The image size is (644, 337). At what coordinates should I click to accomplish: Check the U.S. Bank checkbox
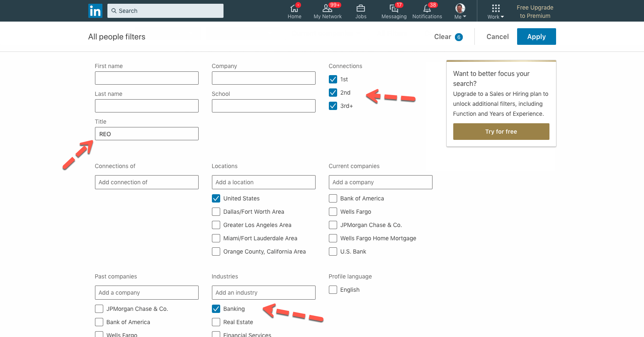click(333, 252)
